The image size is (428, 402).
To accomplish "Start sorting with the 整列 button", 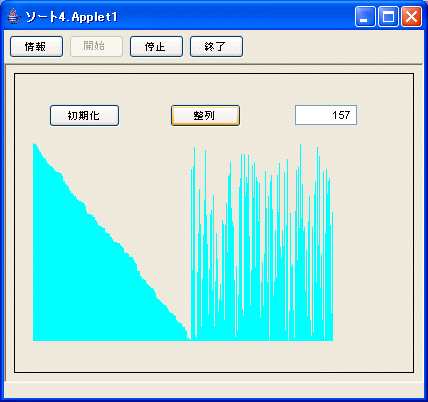I will [x=205, y=116].
